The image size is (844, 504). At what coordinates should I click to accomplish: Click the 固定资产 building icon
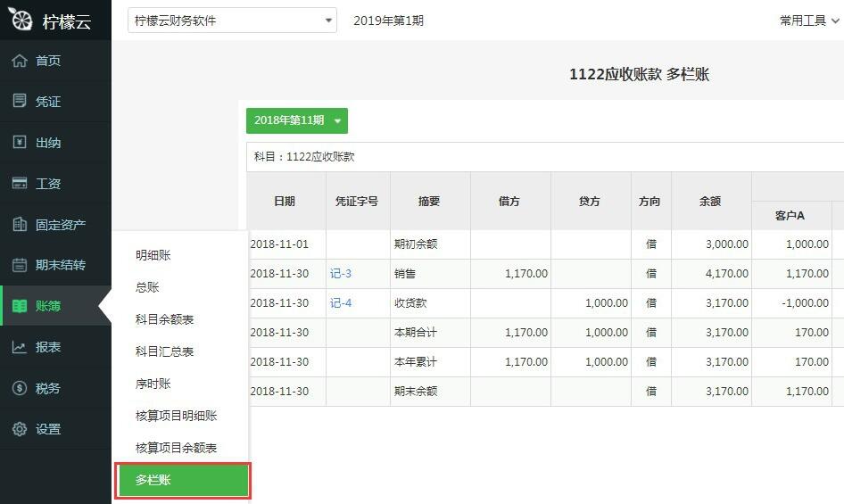click(20, 224)
